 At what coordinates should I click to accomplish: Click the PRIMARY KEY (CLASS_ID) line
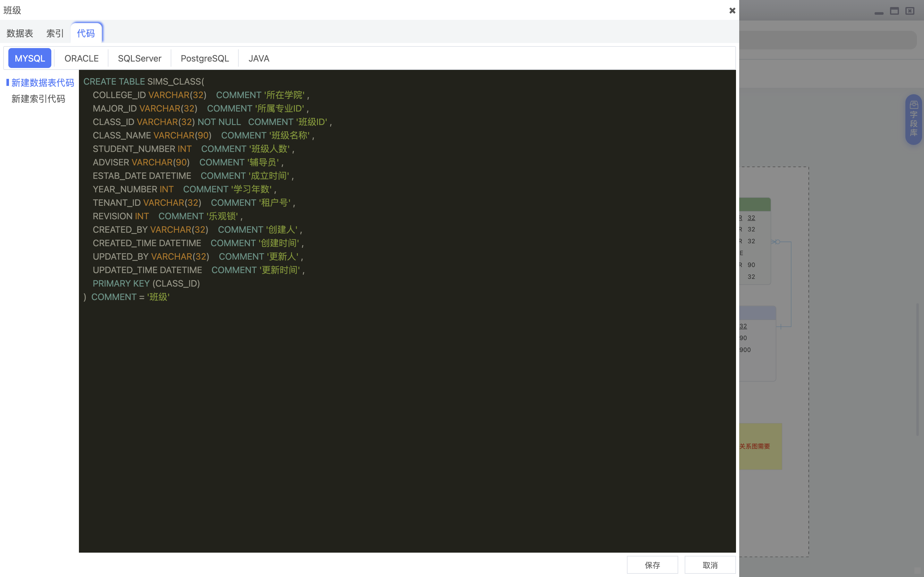click(146, 283)
